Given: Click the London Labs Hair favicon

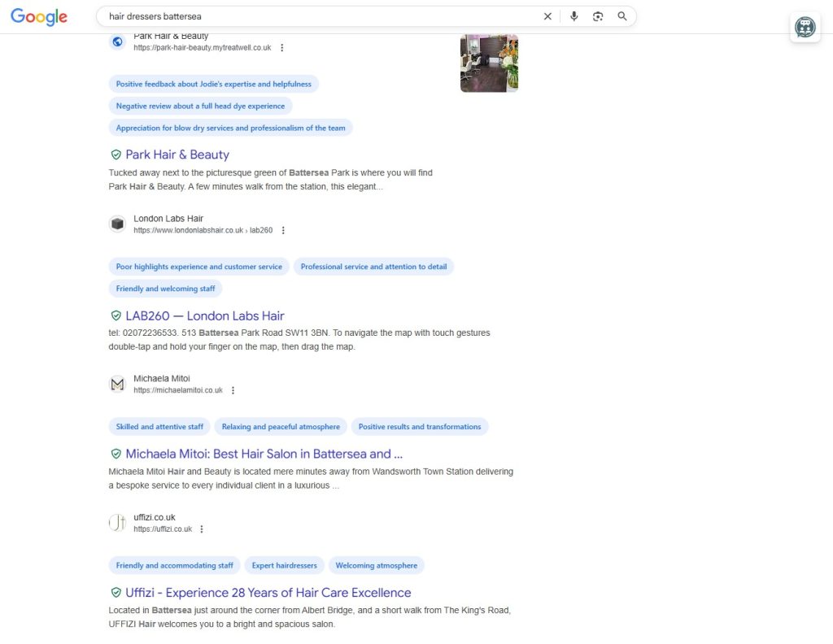Looking at the screenshot, I should (x=118, y=224).
